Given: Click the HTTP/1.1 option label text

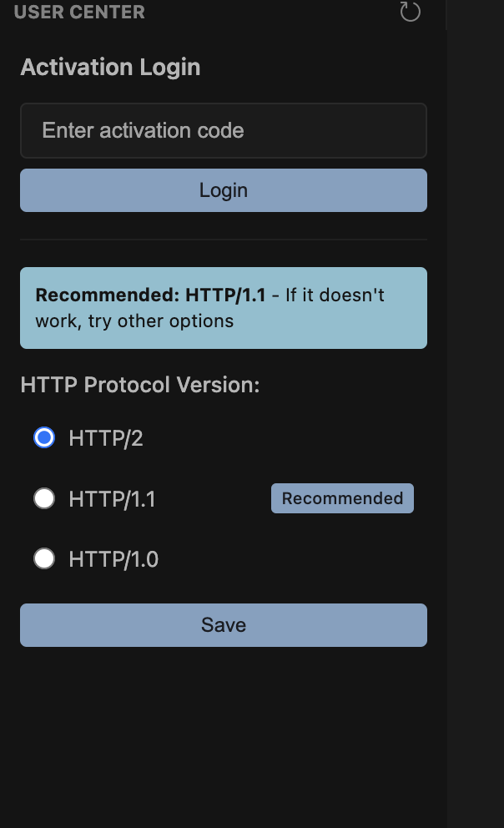Looking at the screenshot, I should click(x=113, y=499).
